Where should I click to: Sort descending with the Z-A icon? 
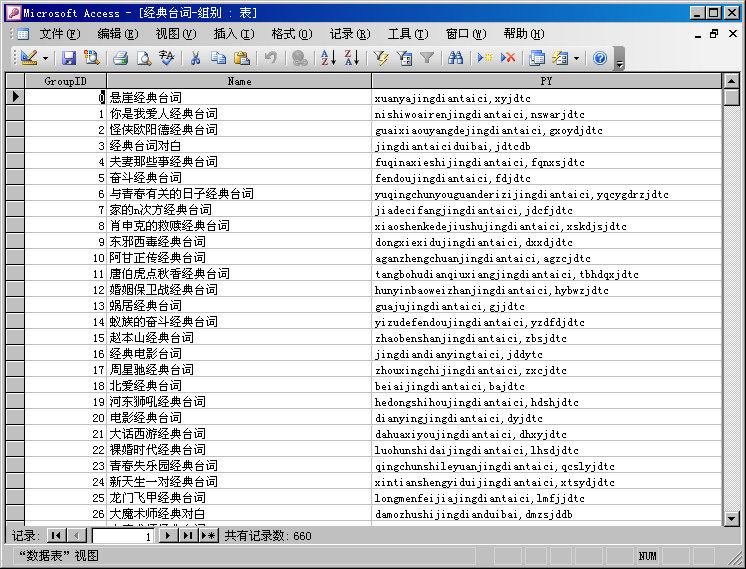pos(352,58)
